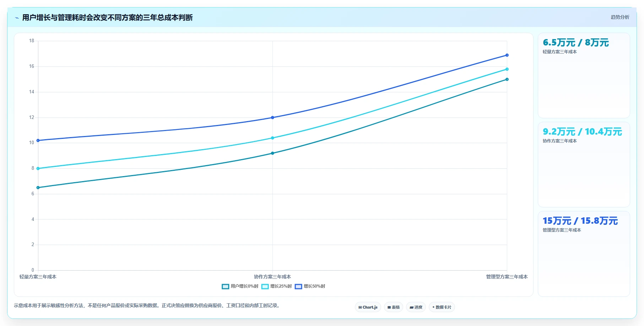Click the y-axis tick label 6
This screenshot has width=644, height=326.
point(33,194)
